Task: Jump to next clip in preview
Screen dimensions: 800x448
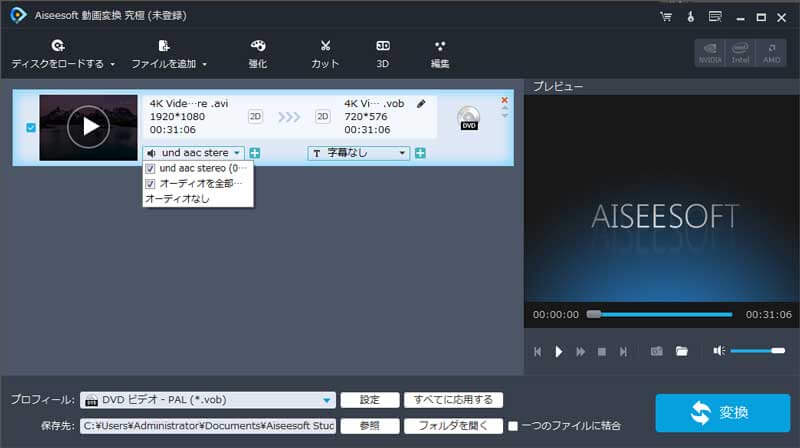Action: coord(623,352)
